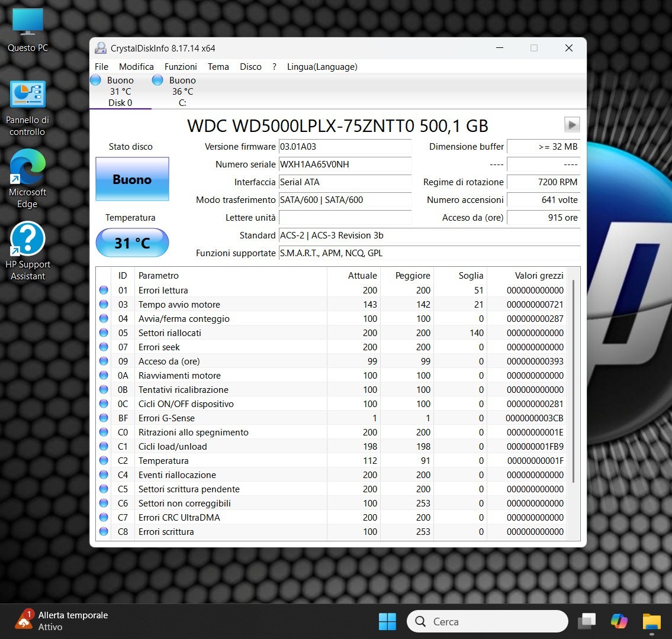672x639 pixels.
Task: Click the 31 °C temperature button
Action: [x=132, y=243]
